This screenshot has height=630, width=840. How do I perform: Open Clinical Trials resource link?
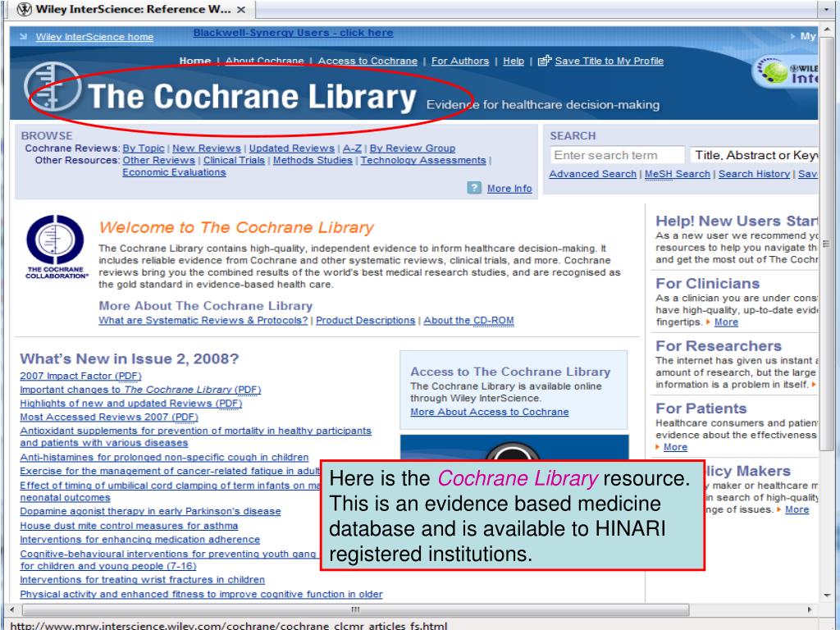(x=234, y=160)
